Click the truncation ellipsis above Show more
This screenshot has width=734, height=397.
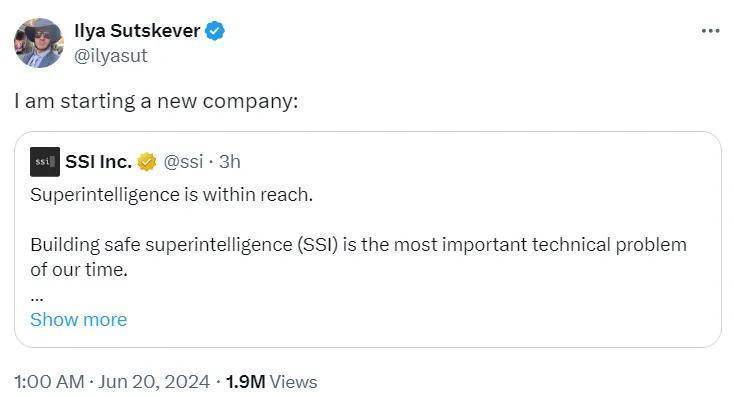point(37,298)
